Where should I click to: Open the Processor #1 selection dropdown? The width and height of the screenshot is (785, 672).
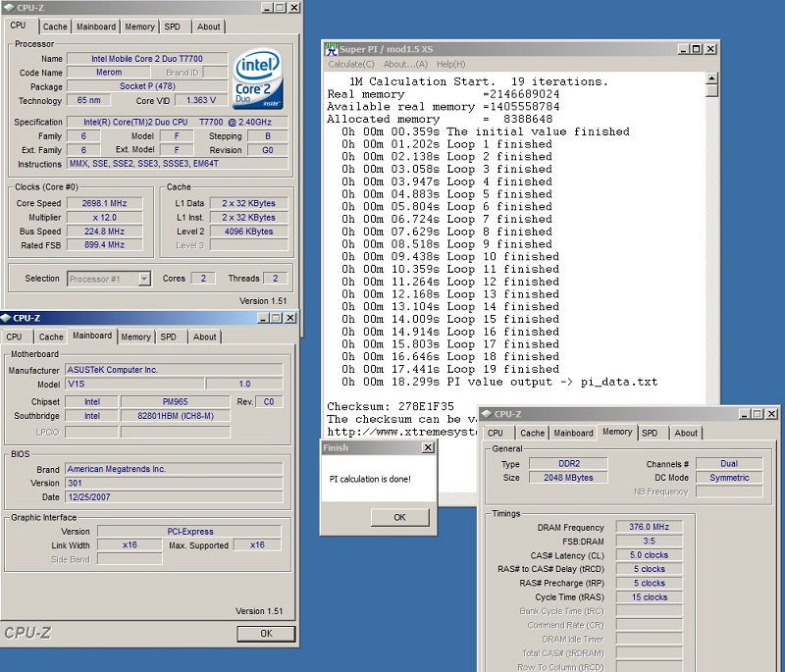[144, 279]
